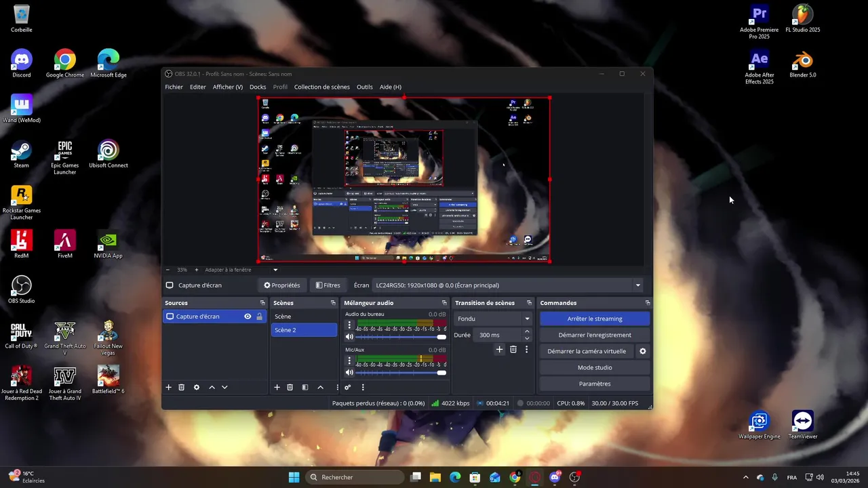Decrease Durée value with down arrow

coord(527,338)
